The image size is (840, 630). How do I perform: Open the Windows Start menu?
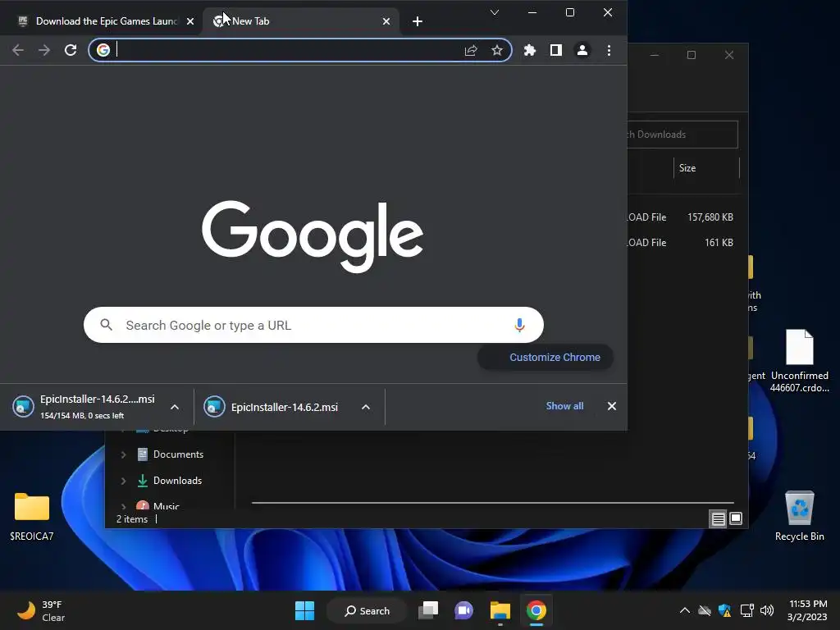click(x=304, y=610)
